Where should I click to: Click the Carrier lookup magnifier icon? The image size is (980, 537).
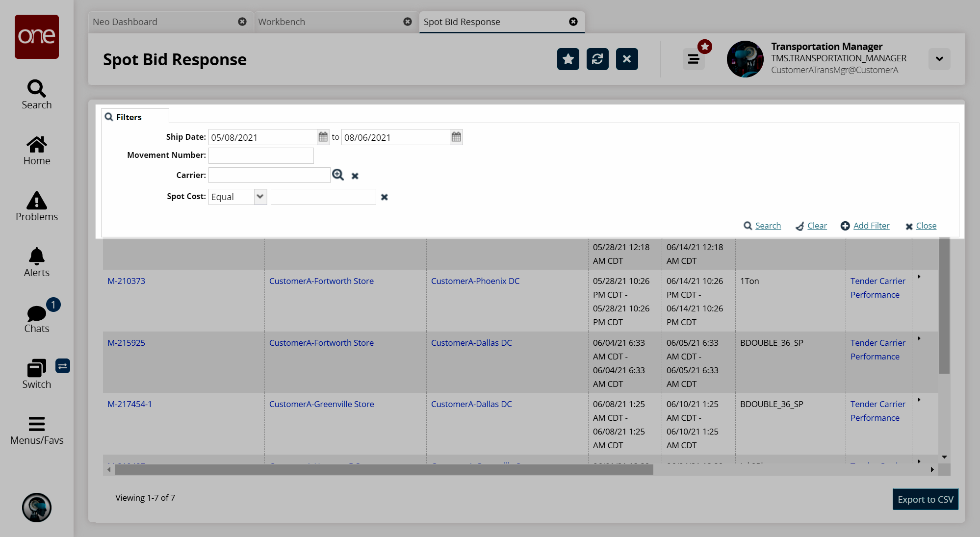coord(338,175)
